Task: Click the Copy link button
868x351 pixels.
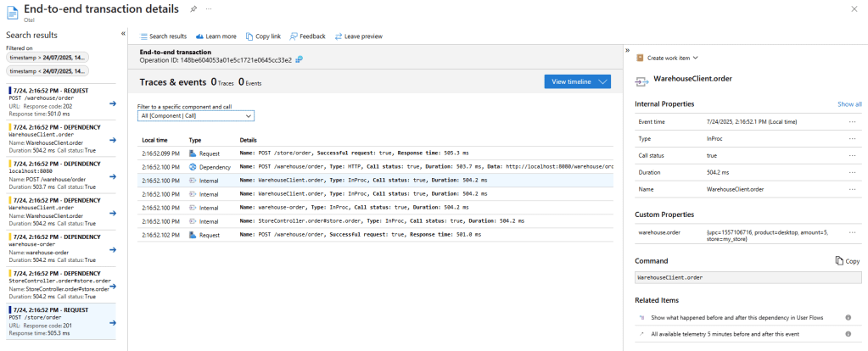Action: point(262,36)
